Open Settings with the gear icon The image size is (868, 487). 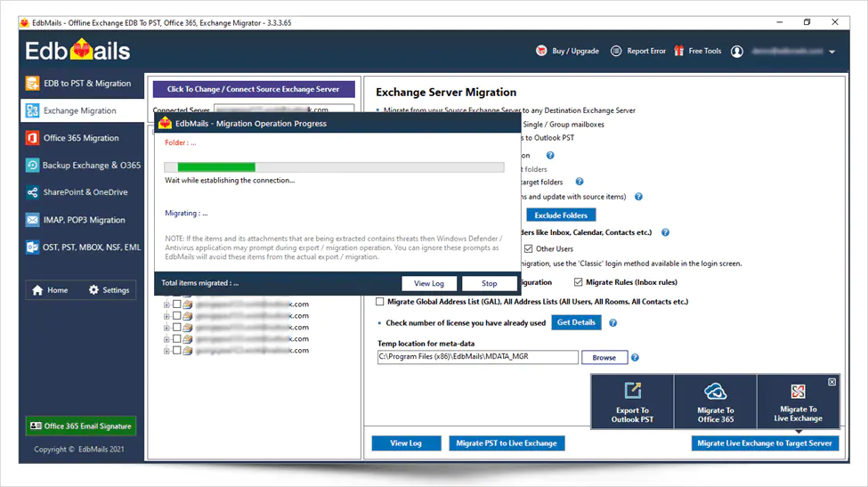(x=109, y=290)
